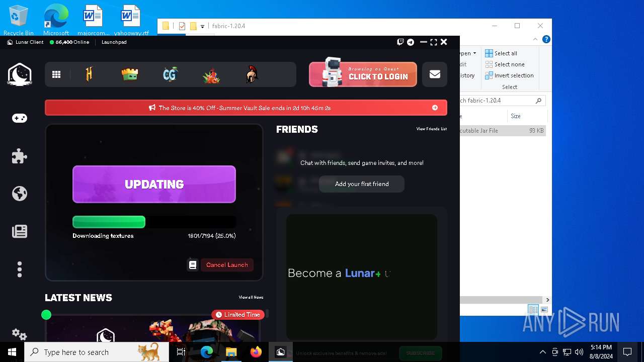The width and height of the screenshot is (644, 362).
Task: Select the green crowned face server icon
Action: (x=130, y=74)
